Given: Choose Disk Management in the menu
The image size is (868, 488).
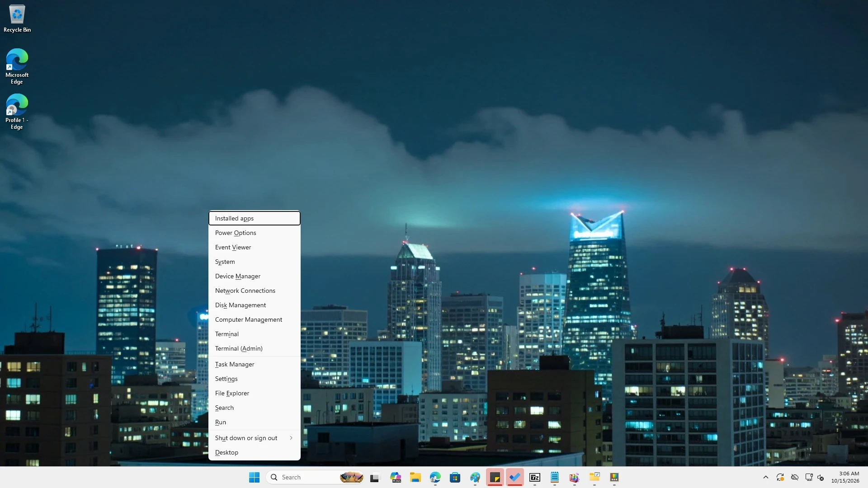Looking at the screenshot, I should point(255,305).
